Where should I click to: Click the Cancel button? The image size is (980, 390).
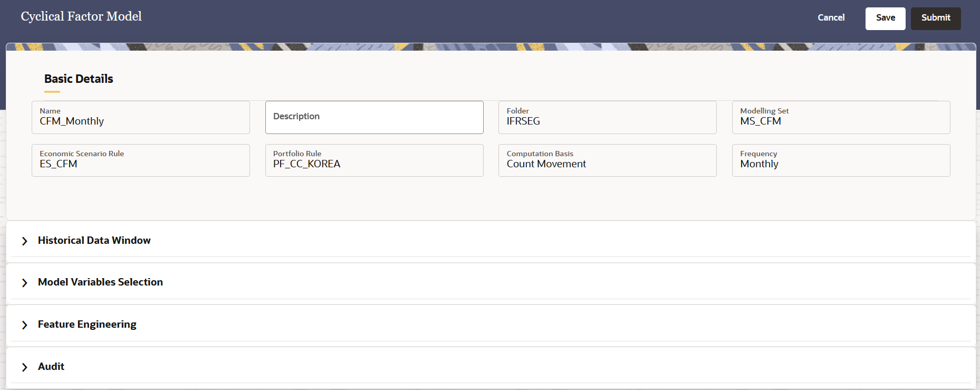(x=831, y=18)
